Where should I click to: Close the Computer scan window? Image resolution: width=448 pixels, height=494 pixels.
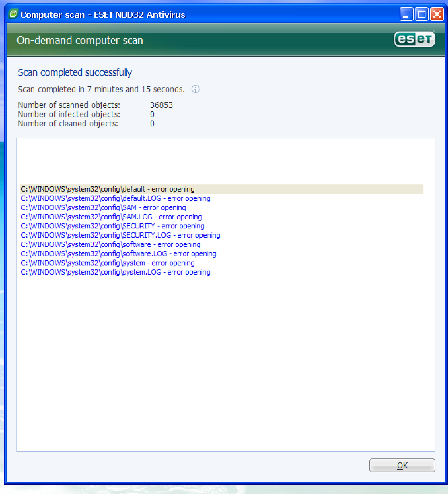[x=437, y=14]
